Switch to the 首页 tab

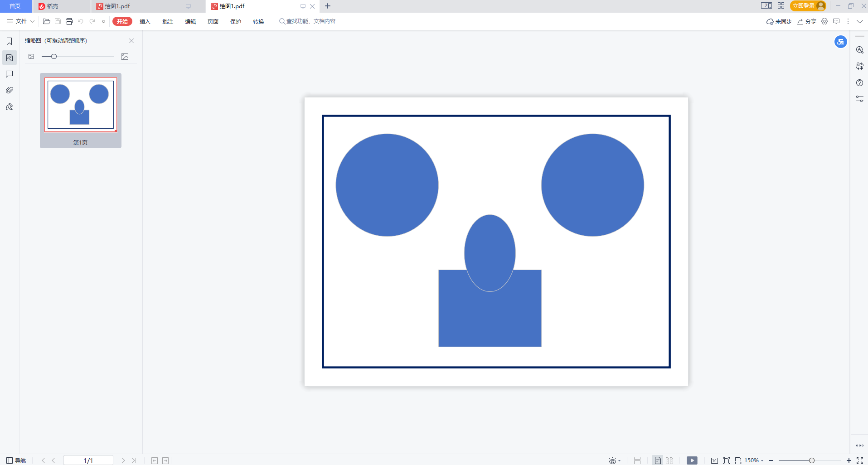point(15,6)
